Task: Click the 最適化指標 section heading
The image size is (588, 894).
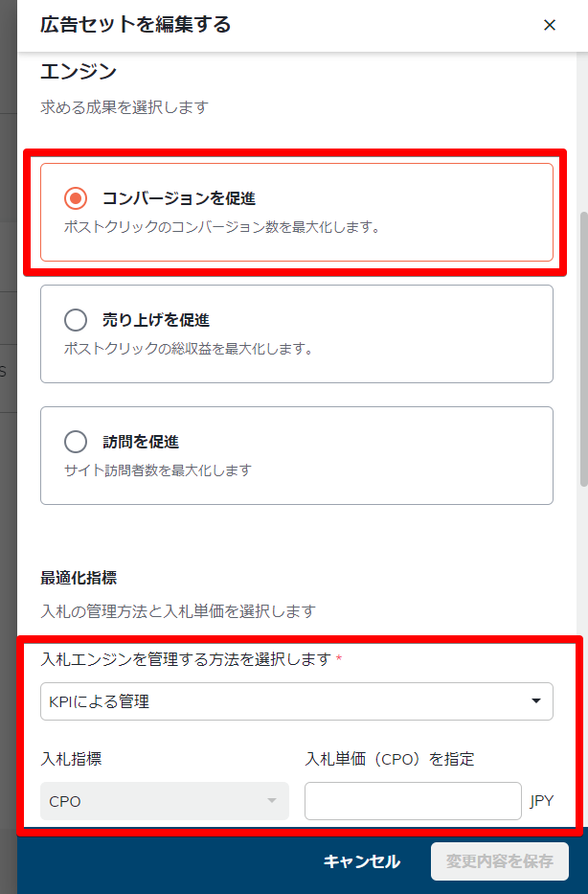Action: pyautogui.click(x=79, y=578)
